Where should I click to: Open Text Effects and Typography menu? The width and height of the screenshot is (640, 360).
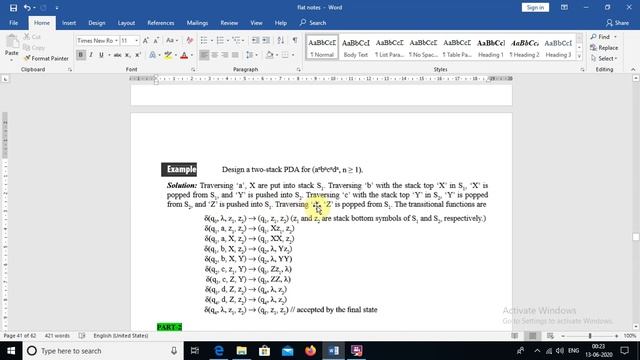click(x=154, y=55)
